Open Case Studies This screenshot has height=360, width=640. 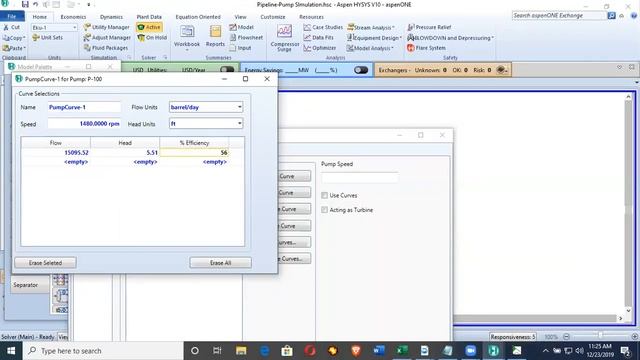[x=323, y=27]
